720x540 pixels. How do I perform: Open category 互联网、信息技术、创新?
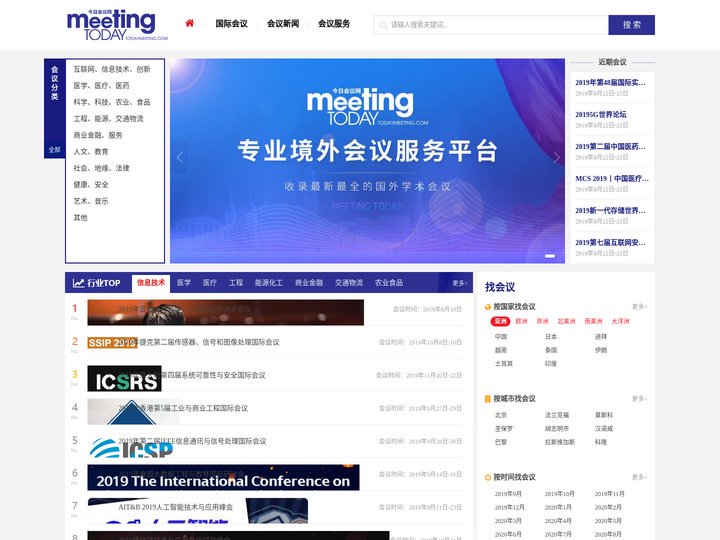coord(112,69)
